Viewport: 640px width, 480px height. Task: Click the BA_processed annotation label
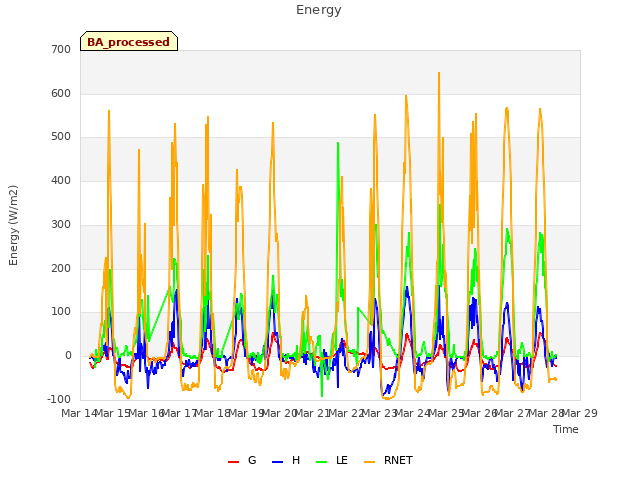[129, 41]
